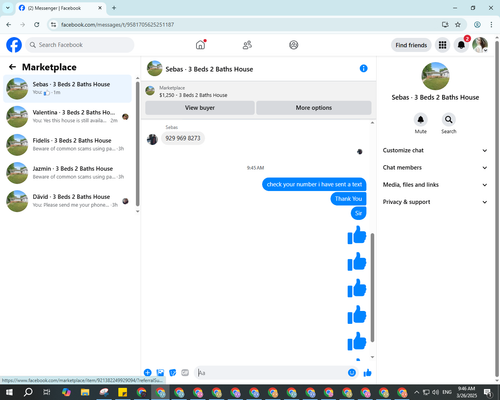Click the Find friends button
Image resolution: width=500 pixels, height=400 pixels.
411,45
